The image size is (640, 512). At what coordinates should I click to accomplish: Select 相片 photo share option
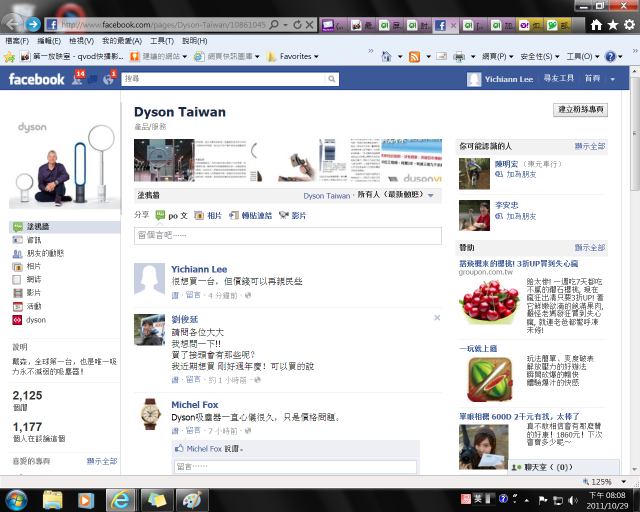pyautogui.click(x=208, y=215)
